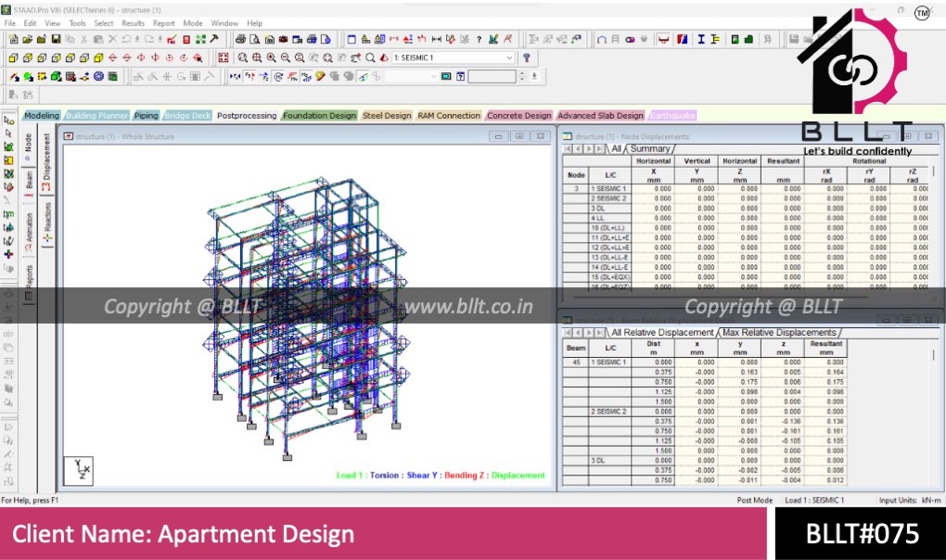Save the model with the floppy disk icon

56,39
